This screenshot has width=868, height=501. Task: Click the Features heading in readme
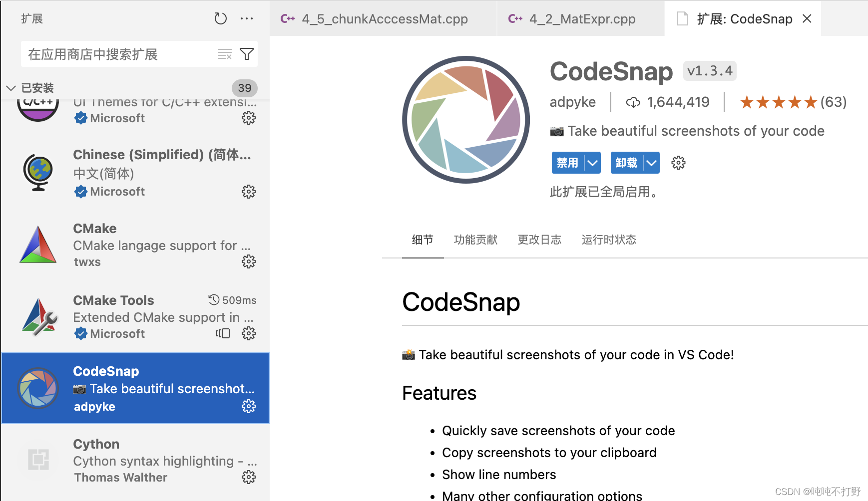click(x=439, y=393)
